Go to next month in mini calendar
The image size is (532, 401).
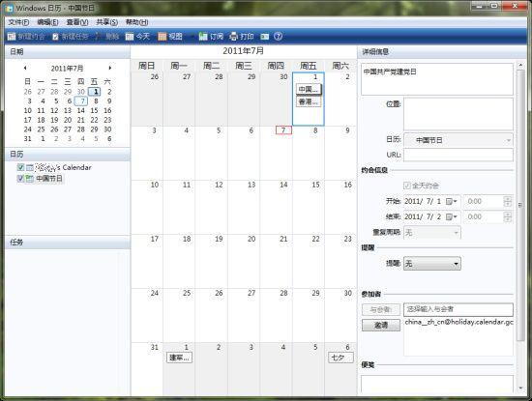click(110, 69)
